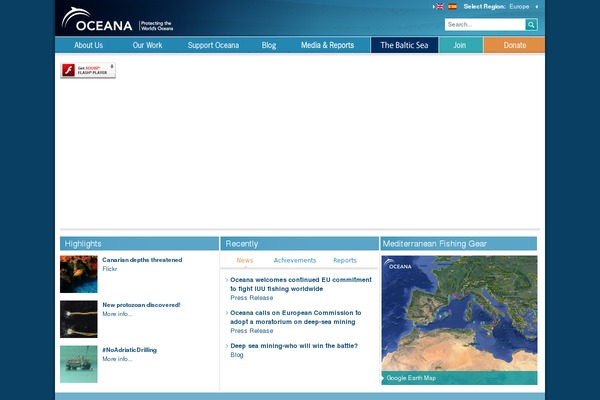Open #NoAdriaticDrilling link

click(x=129, y=350)
